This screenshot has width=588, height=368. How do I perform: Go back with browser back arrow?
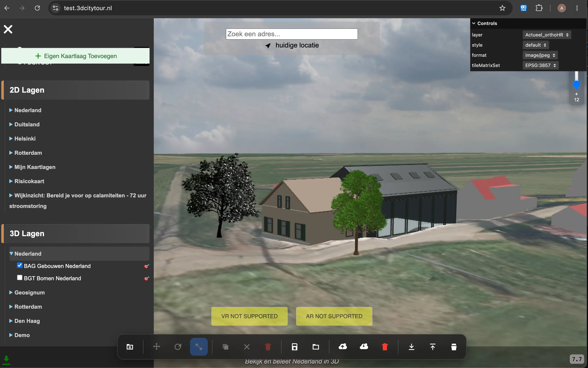click(7, 8)
